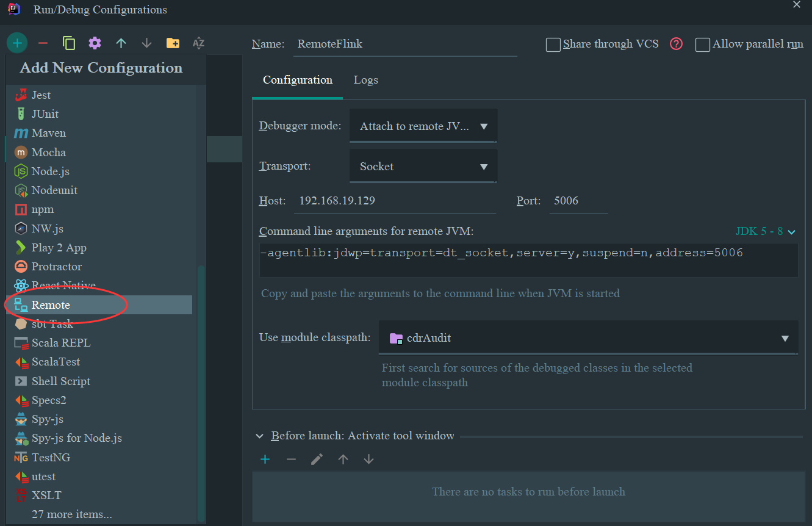Collapse the Before launch section
Viewport: 812px width, 526px height.
pyautogui.click(x=260, y=435)
